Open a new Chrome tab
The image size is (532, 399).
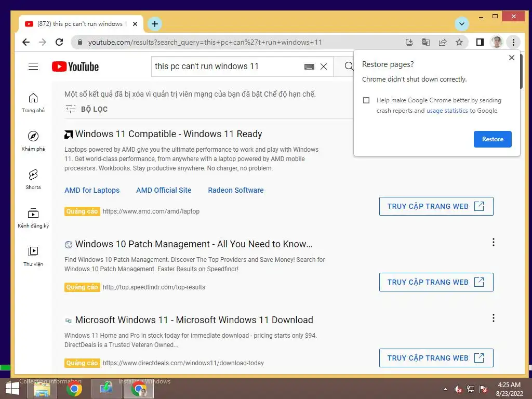(x=155, y=24)
